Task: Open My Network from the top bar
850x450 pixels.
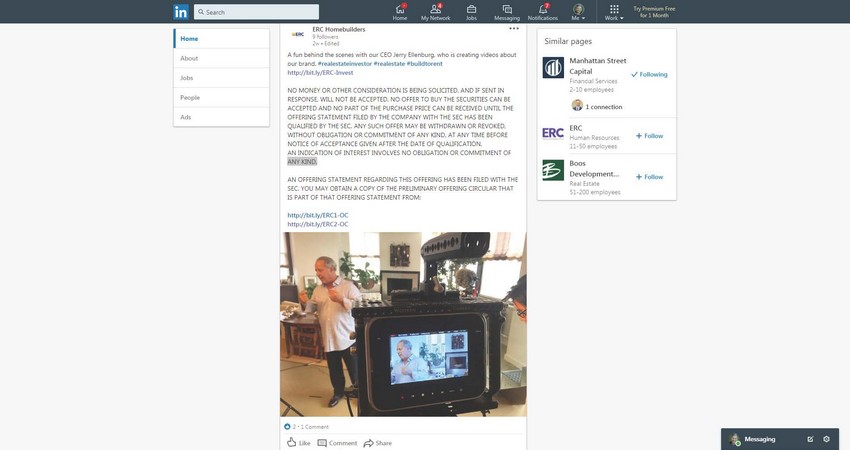Action: coord(435,12)
